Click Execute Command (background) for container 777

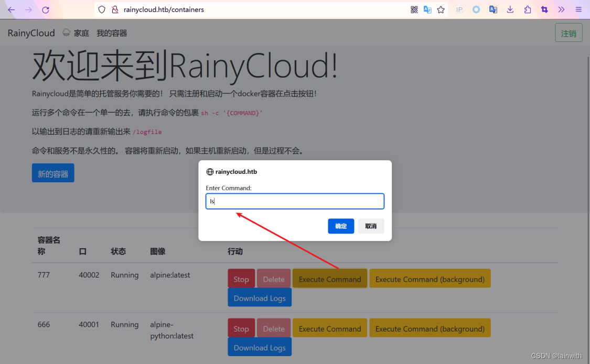click(x=430, y=279)
